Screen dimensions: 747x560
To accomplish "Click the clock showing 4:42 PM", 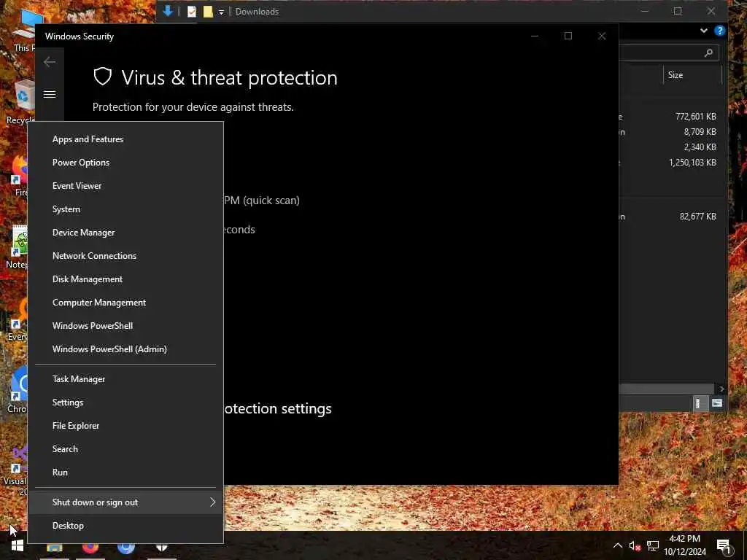I will coord(684,539).
